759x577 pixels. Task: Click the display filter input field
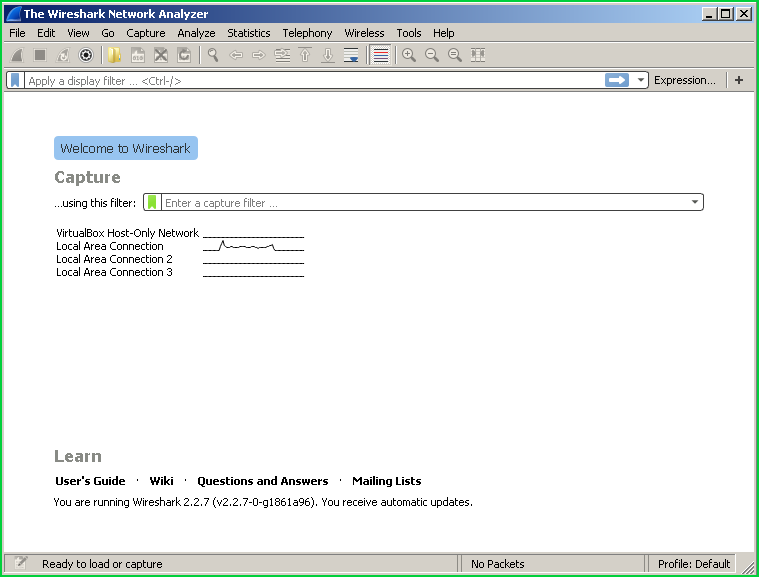315,80
